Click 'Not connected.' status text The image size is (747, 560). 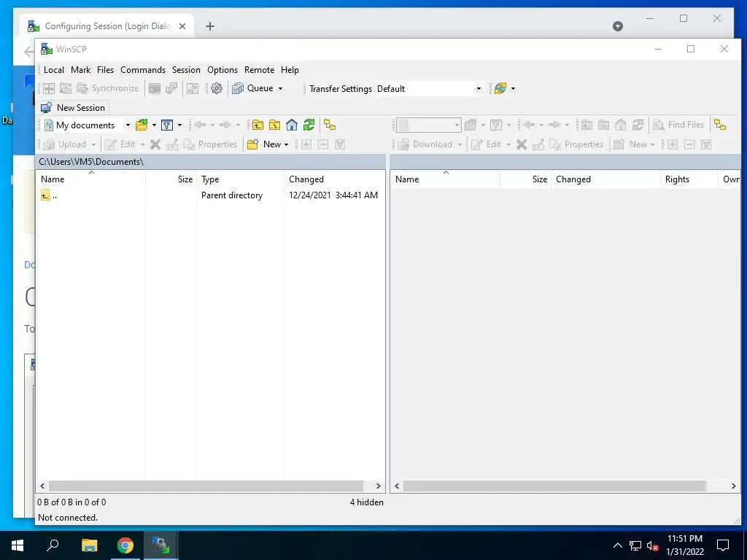pos(68,517)
